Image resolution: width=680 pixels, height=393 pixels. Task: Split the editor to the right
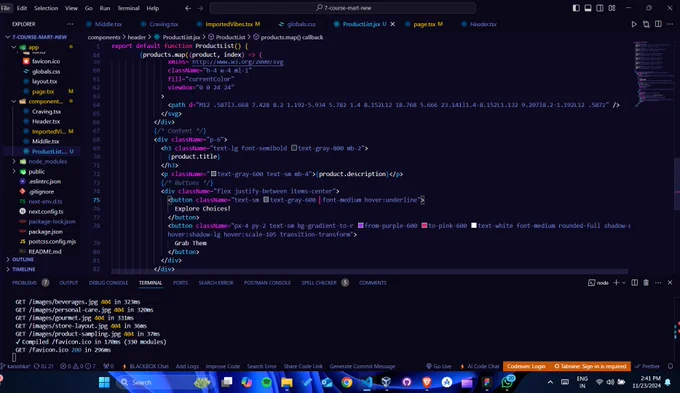pyautogui.click(x=658, y=24)
